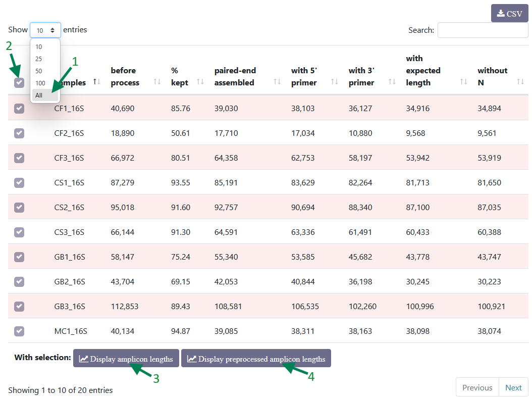
Task: Uncheck the GB3_16S row checkbox
Action: (x=19, y=306)
